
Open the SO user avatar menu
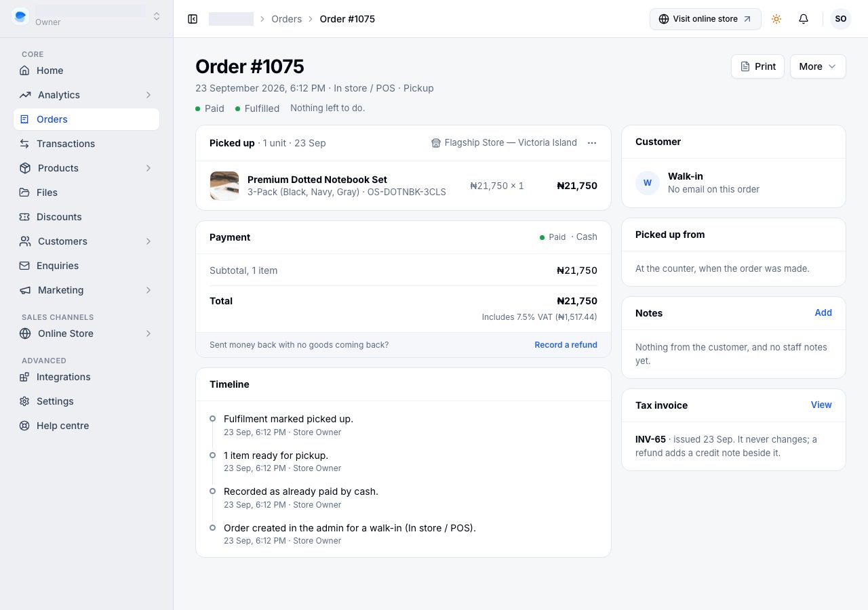[x=841, y=19]
